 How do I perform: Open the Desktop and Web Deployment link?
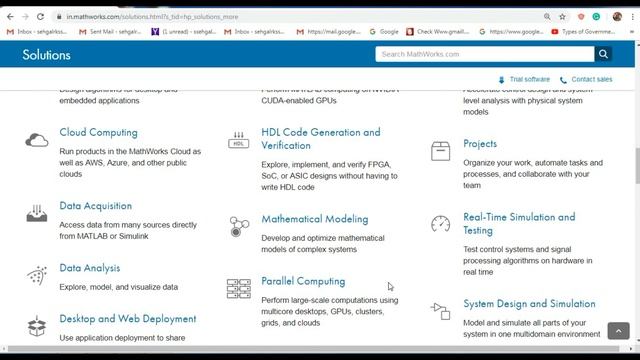[128, 319]
